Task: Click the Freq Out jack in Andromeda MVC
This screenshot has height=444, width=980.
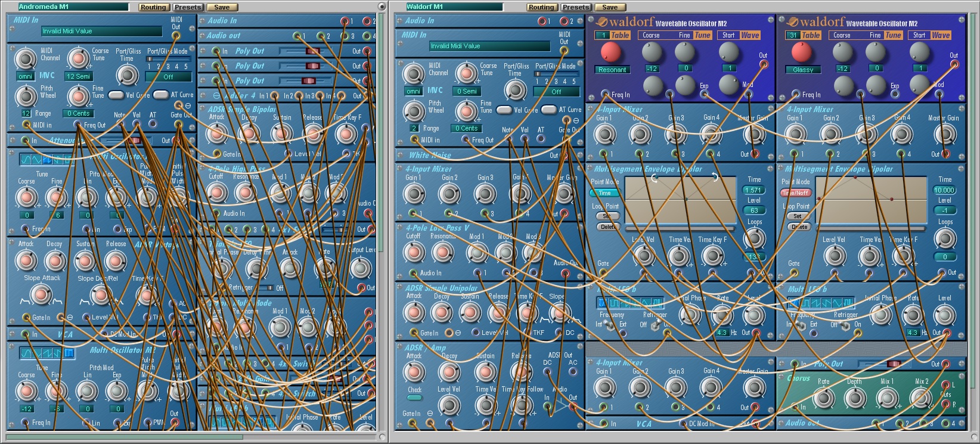Action: [77, 125]
